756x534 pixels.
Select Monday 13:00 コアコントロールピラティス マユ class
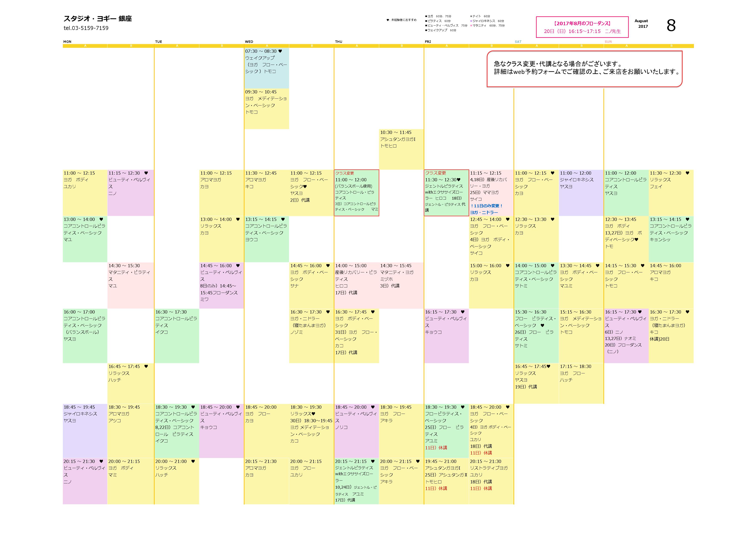pos(85,239)
